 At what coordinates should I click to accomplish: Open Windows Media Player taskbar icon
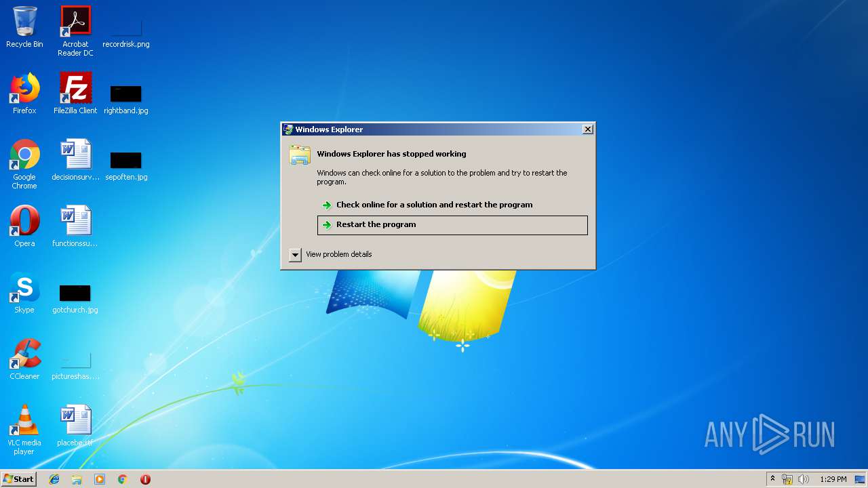click(100, 479)
